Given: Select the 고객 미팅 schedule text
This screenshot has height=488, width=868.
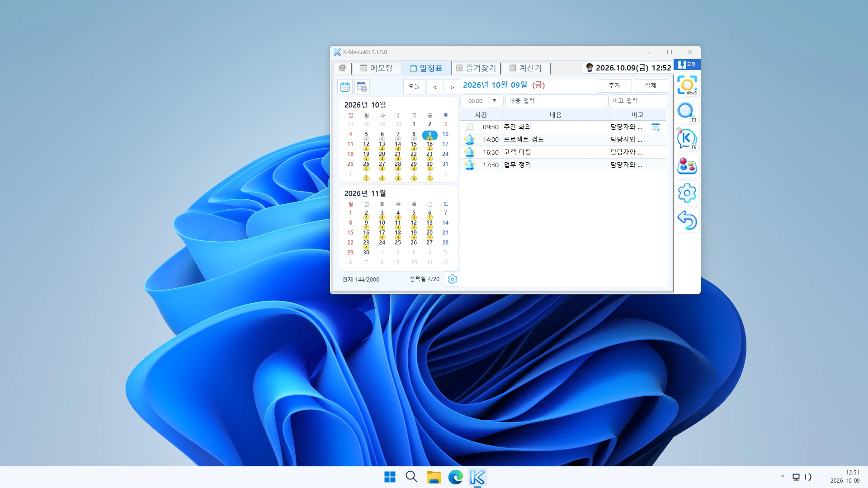Looking at the screenshot, I should 517,152.
